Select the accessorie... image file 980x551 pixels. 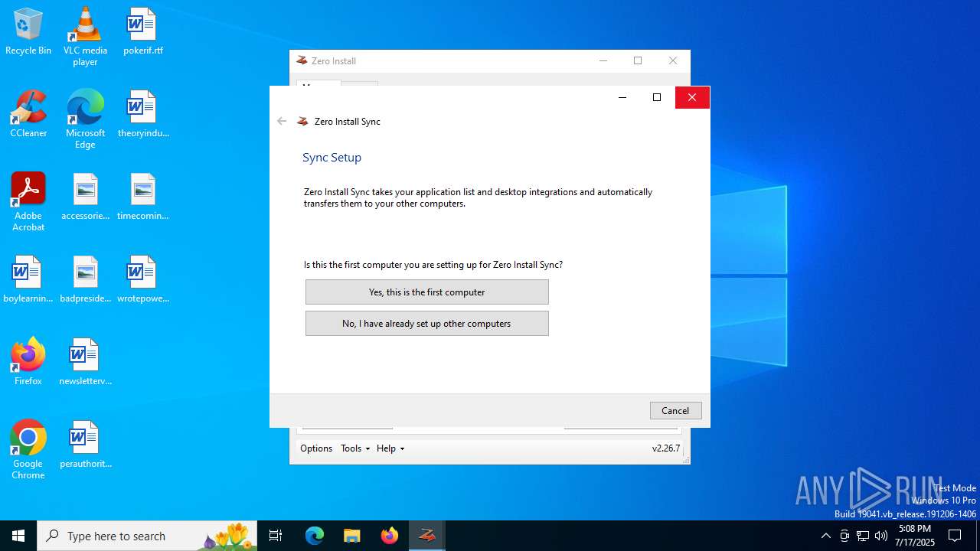[85, 197]
